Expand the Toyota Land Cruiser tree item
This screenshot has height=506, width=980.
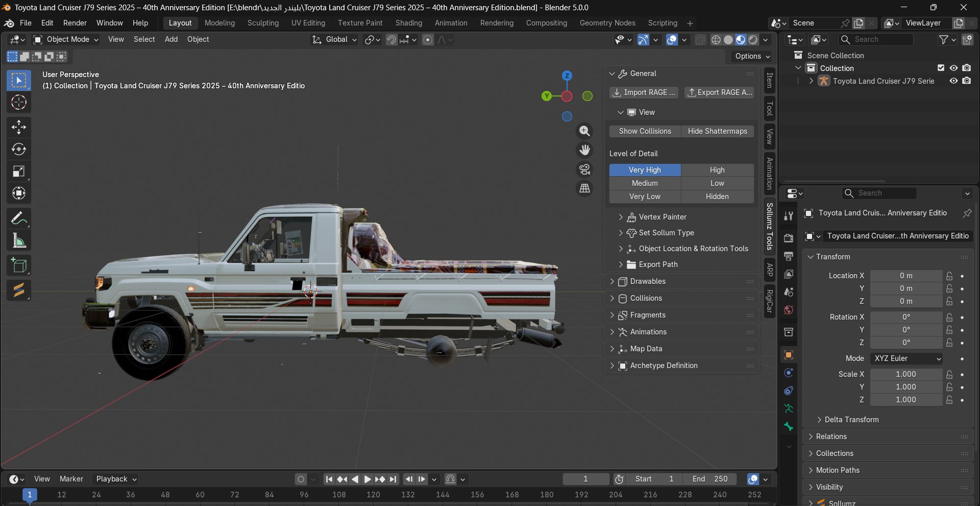[x=811, y=81]
